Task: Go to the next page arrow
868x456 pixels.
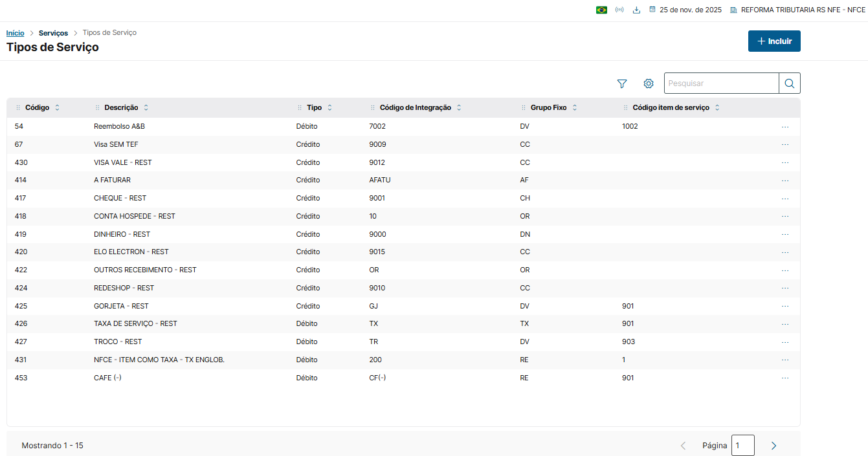Action: [x=773, y=446]
